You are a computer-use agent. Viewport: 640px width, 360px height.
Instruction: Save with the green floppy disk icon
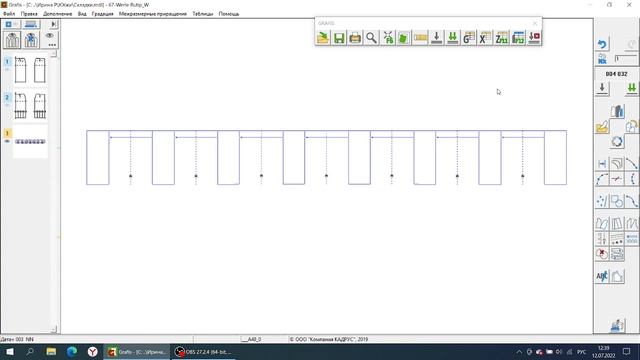(339, 38)
